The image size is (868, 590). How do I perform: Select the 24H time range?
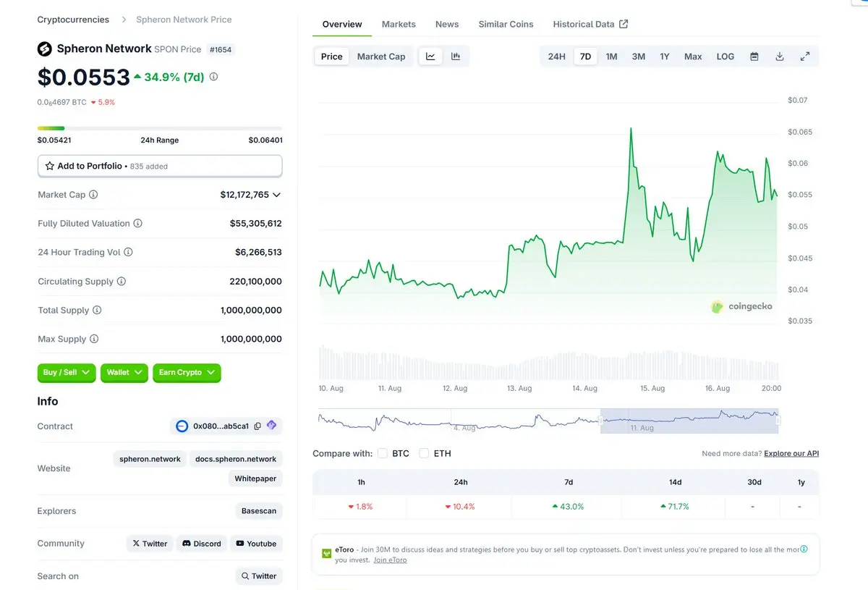[x=557, y=56]
